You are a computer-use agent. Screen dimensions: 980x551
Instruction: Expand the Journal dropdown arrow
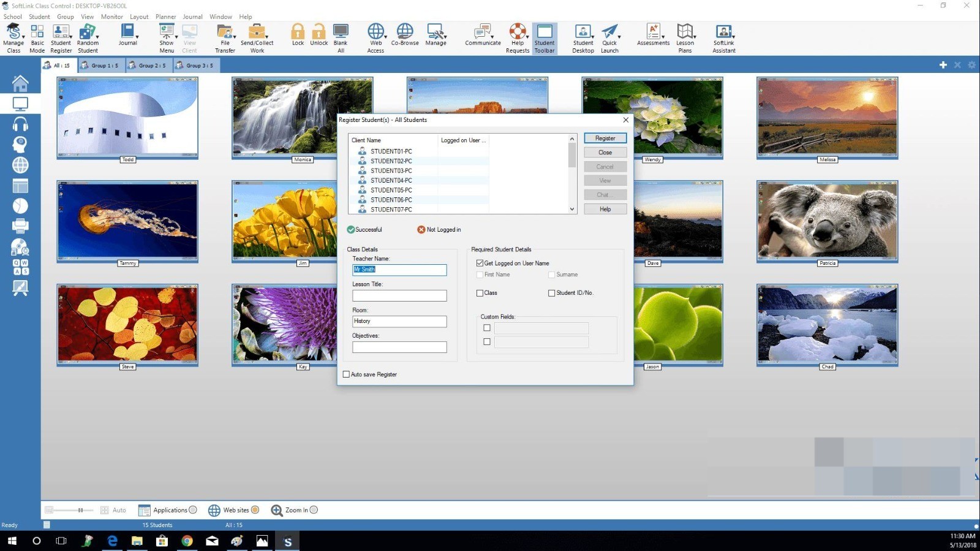pyautogui.click(x=137, y=37)
